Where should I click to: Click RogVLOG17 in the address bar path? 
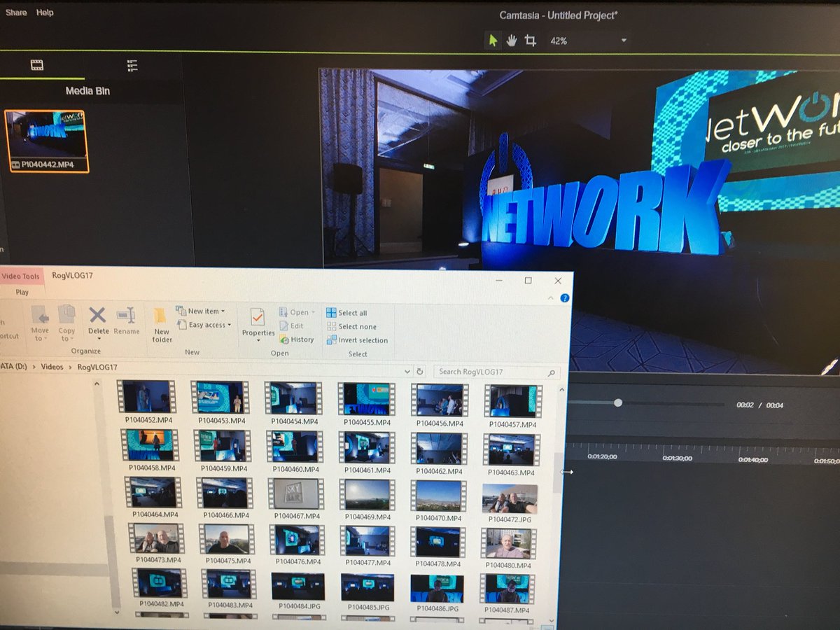click(x=97, y=367)
